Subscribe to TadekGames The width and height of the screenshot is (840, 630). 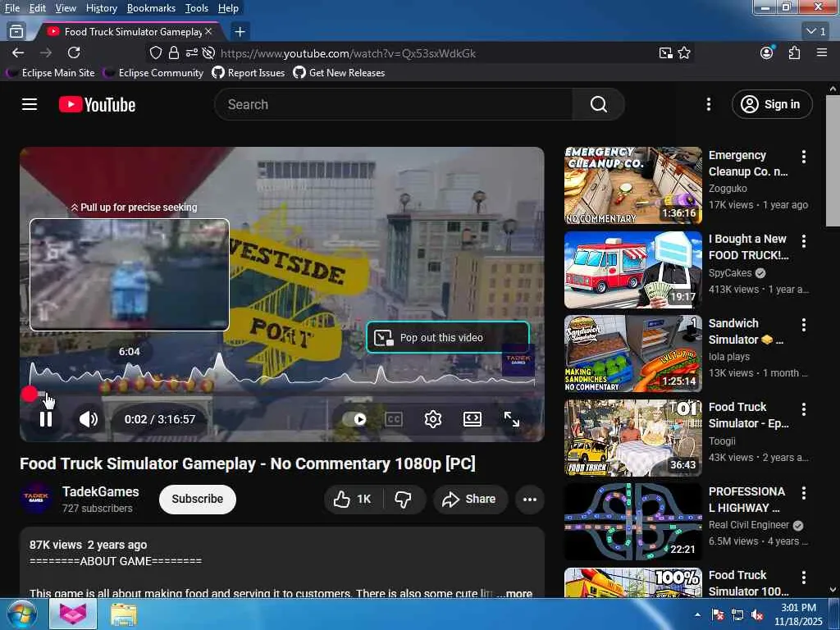pyautogui.click(x=197, y=500)
